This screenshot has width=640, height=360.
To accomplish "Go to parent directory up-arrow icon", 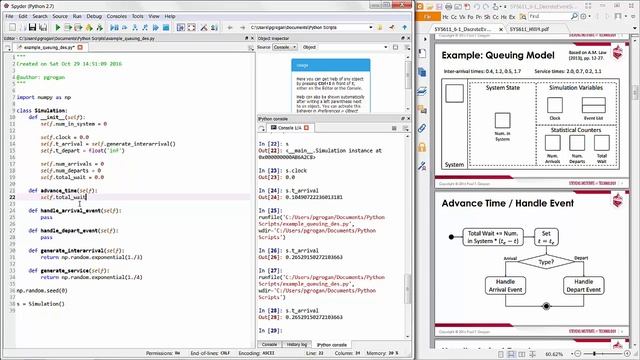I will pyautogui.click(x=404, y=27).
